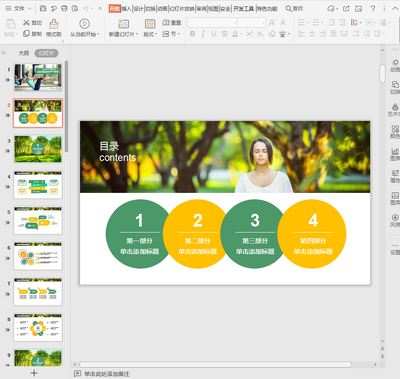Image resolution: width=400 pixels, height=379 pixels.
Task: Toggle Italic formatting
Action: (203, 34)
